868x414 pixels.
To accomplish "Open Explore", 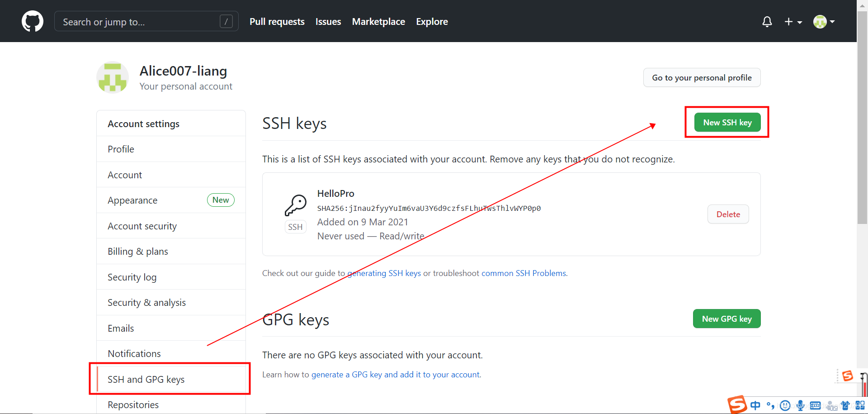I will 432,22.
